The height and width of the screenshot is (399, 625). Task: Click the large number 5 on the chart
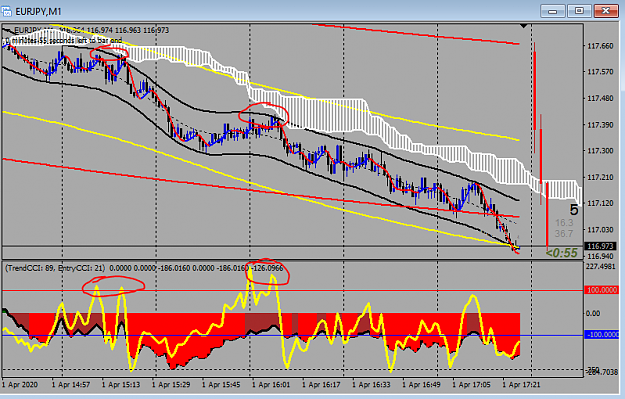click(574, 210)
